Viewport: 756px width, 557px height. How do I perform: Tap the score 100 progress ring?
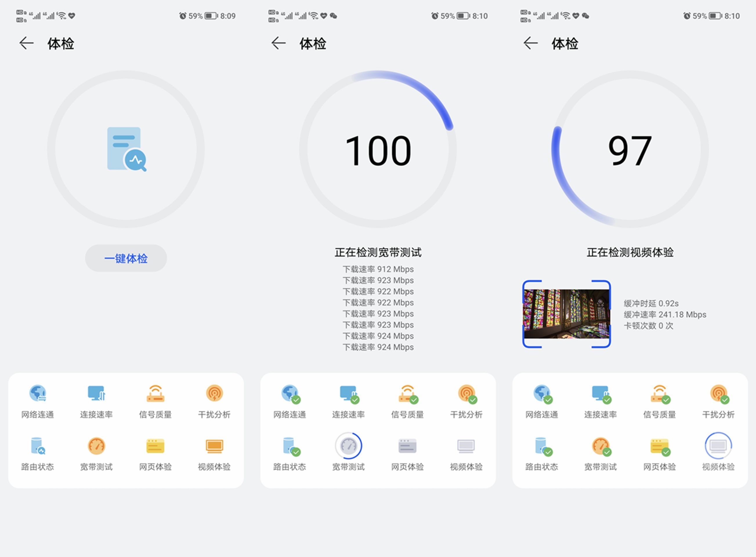point(378,149)
